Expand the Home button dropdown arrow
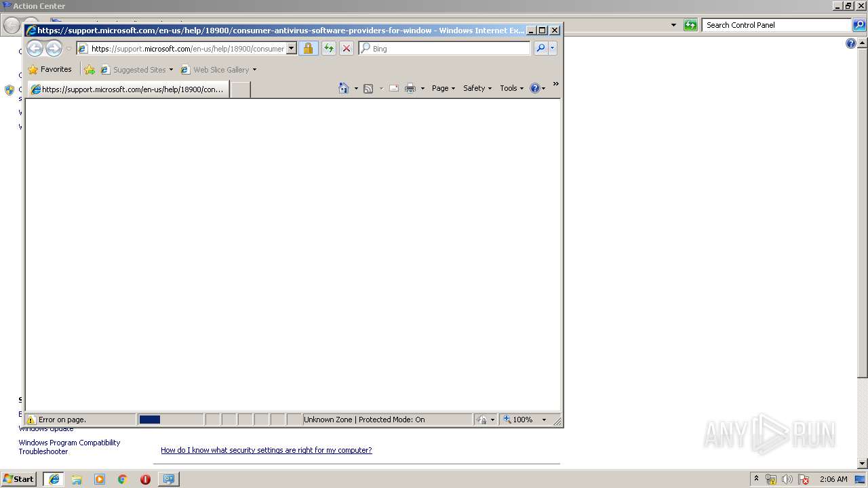Image resolution: width=868 pixels, height=488 pixels. tap(356, 89)
